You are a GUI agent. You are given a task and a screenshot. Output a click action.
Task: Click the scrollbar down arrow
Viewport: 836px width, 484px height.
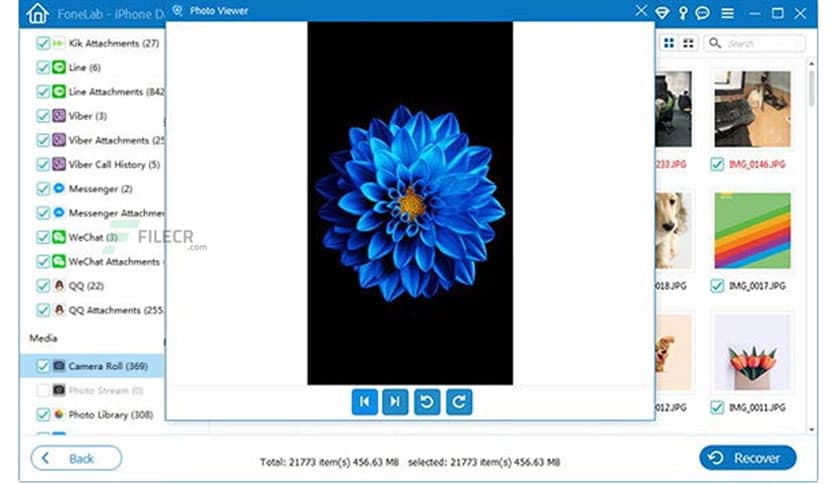coord(811,429)
